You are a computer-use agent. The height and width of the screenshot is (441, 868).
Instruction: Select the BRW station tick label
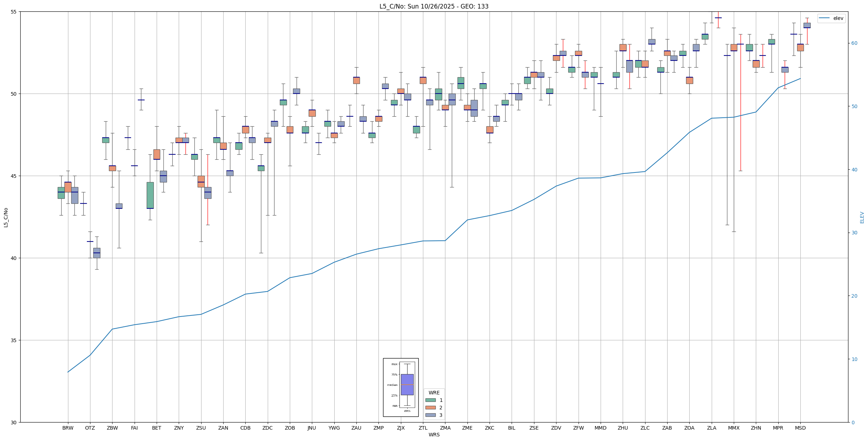point(68,428)
